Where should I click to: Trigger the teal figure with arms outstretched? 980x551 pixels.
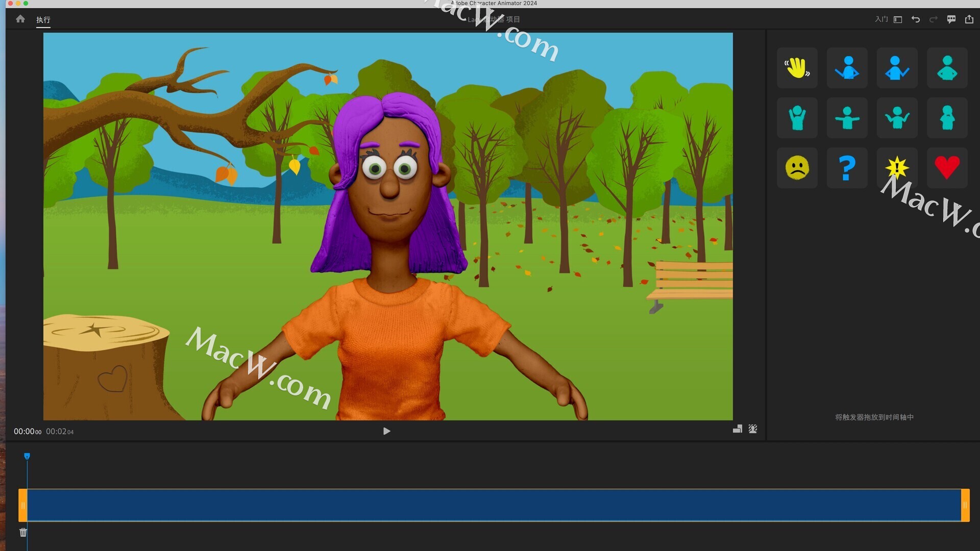(x=847, y=118)
